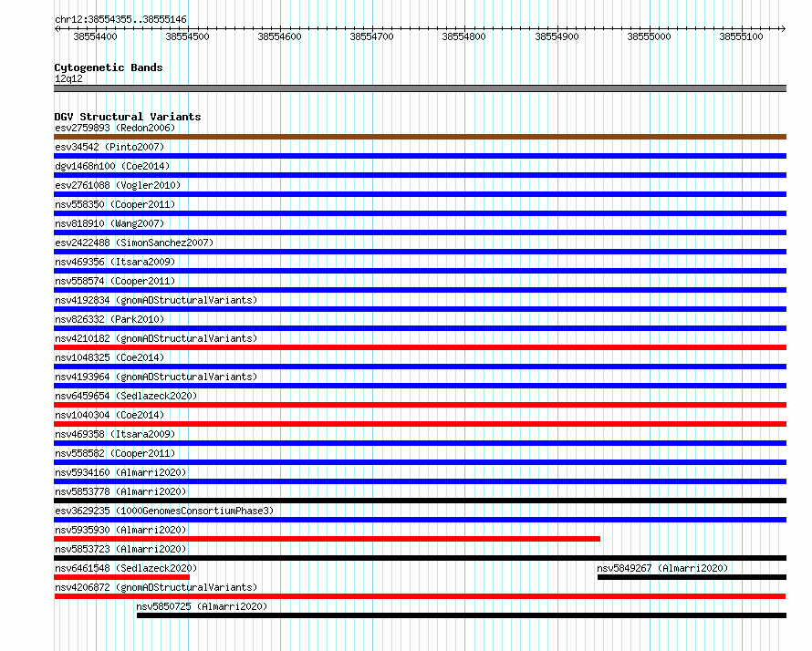812x651 pixels.
Task: Click ruler position 38555100
Action: 741,36
